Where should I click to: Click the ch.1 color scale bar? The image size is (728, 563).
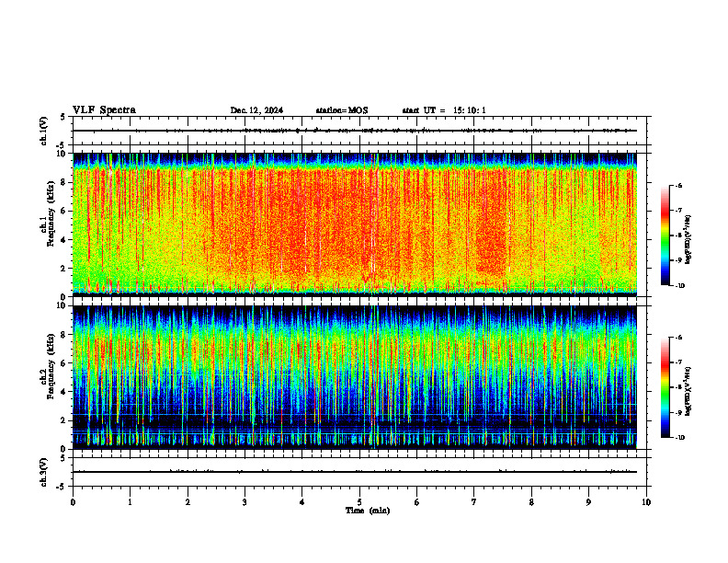tap(665, 236)
